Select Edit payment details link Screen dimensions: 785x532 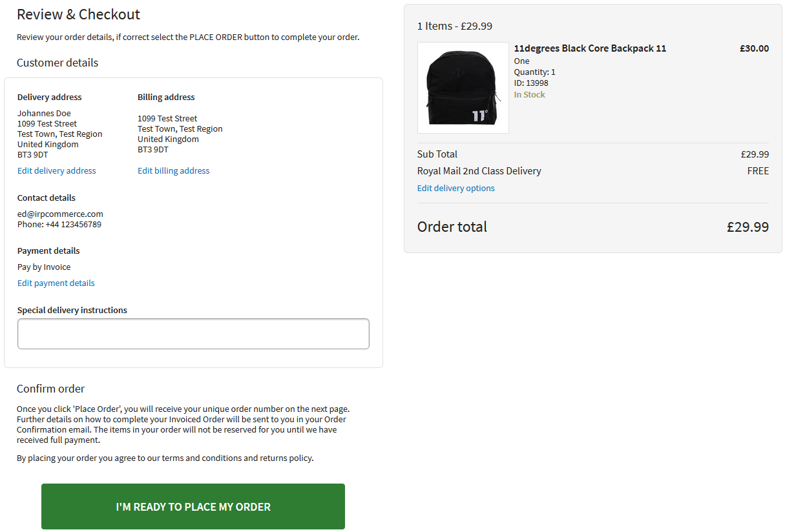(56, 283)
